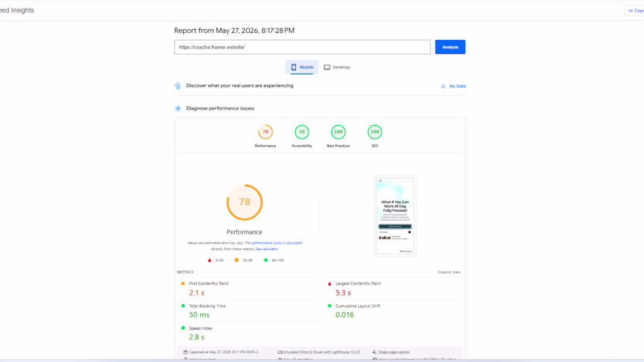Click the orange square First Contentful Paint icon
644x362 pixels.
tap(183, 284)
